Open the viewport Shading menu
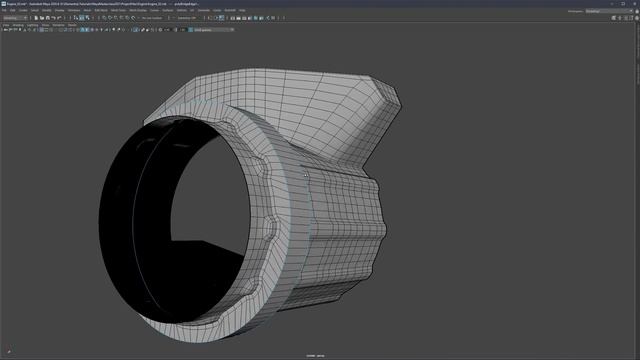Screen dimensions: 640x360 18,25
